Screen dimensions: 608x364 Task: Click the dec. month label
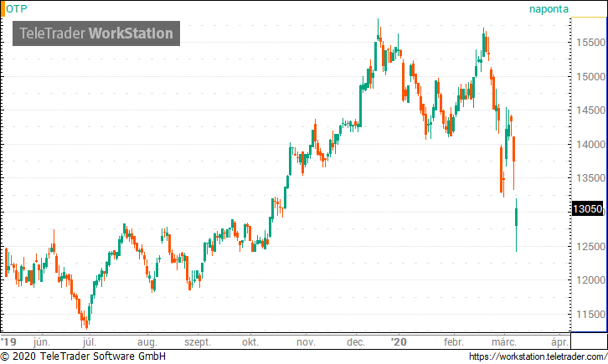(356, 342)
